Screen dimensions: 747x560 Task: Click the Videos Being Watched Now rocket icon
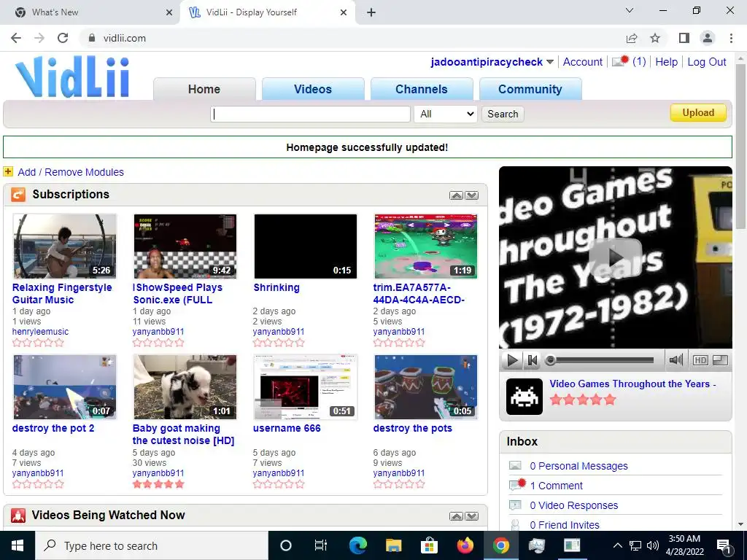pyautogui.click(x=18, y=516)
